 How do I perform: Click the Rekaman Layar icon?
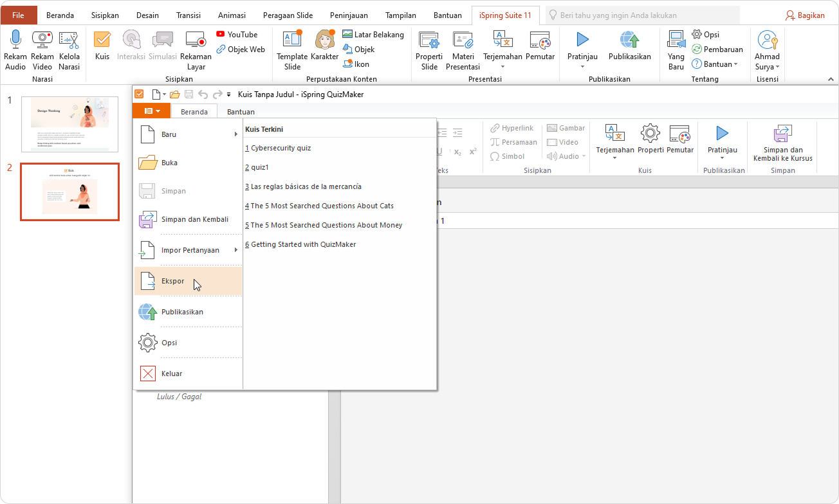[196, 40]
